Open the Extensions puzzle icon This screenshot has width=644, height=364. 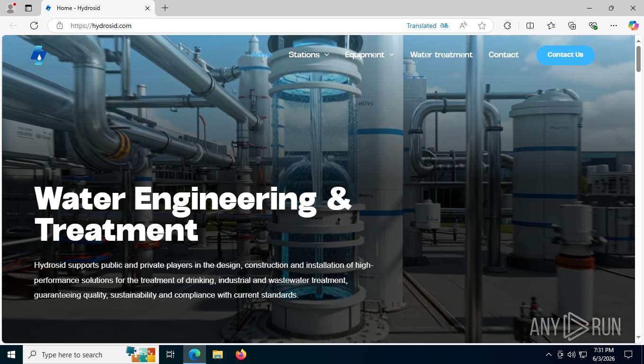507,26
